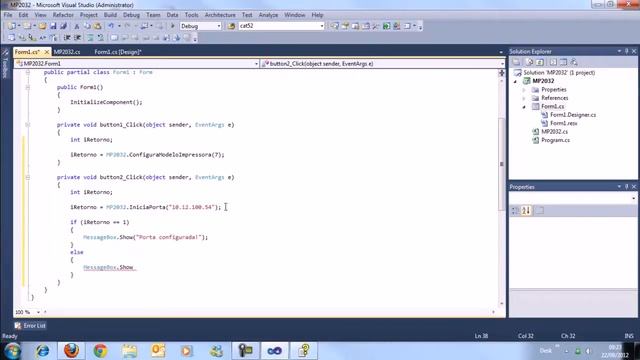Click View Designer icon in Solution Explorer
Image resolution: width=640 pixels, height=360 pixels.
[x=563, y=62]
